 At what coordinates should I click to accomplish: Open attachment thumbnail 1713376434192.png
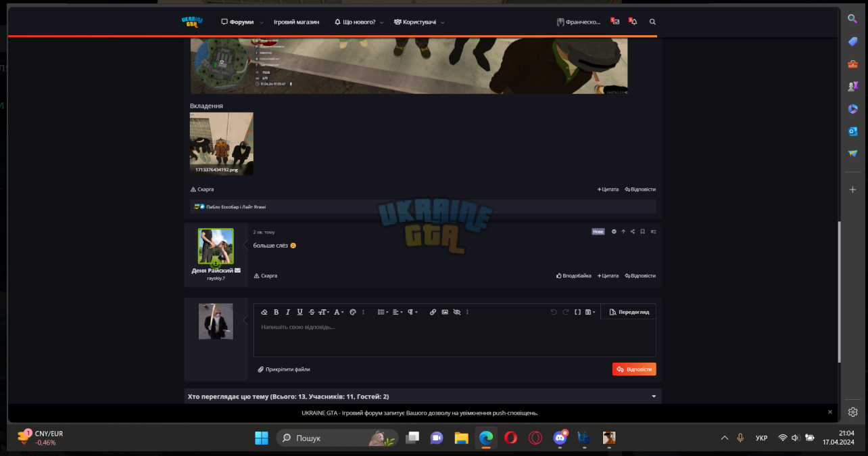tap(222, 143)
